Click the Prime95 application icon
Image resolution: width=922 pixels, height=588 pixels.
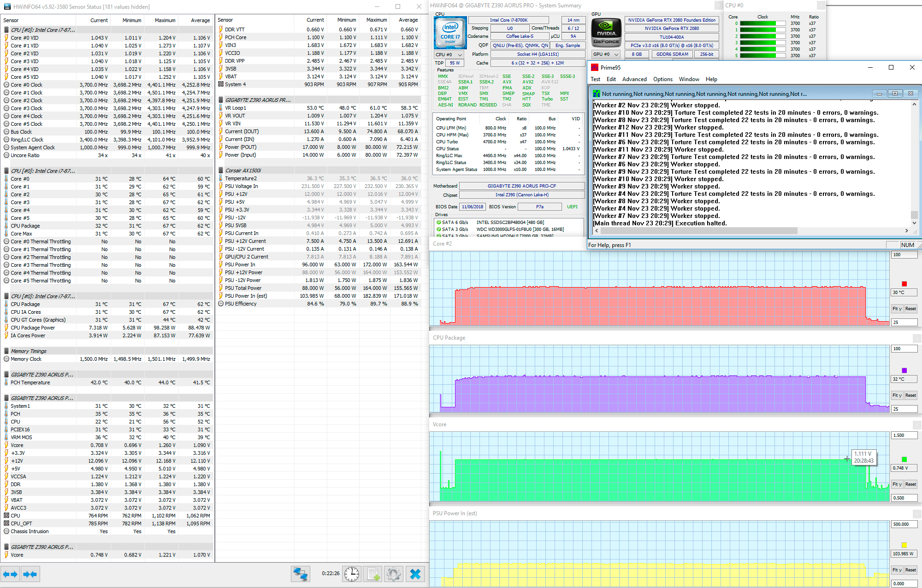pyautogui.click(x=595, y=67)
